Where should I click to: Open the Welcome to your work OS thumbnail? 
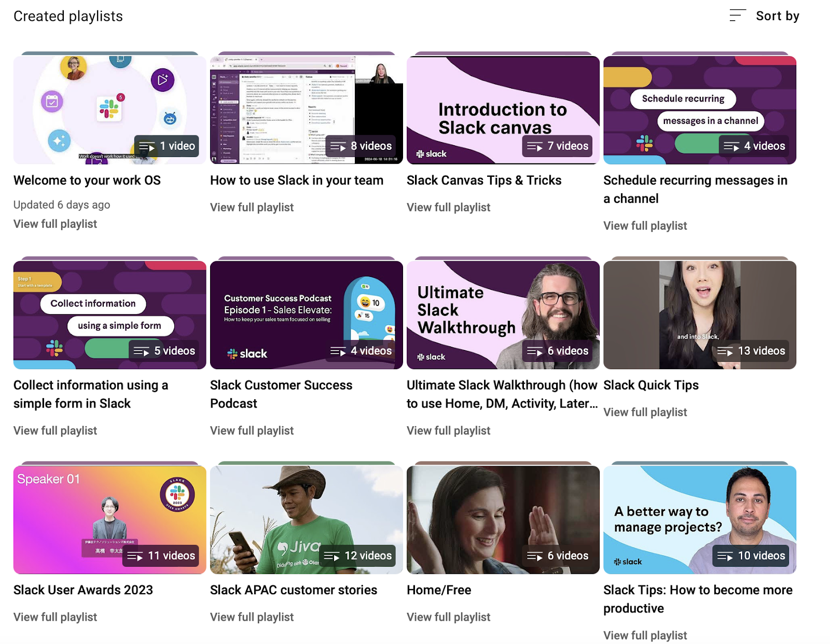[110, 110]
